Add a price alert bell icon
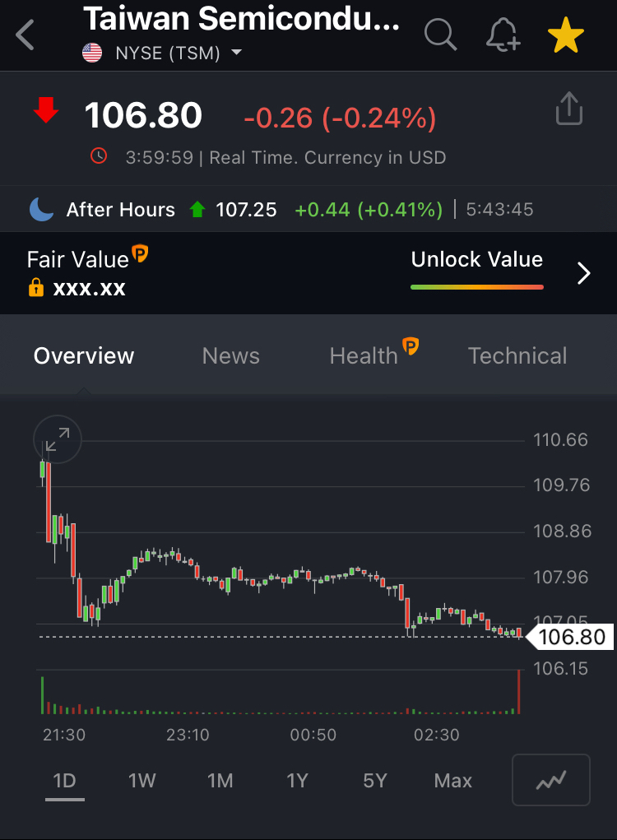This screenshot has width=617, height=840. pyautogui.click(x=503, y=35)
